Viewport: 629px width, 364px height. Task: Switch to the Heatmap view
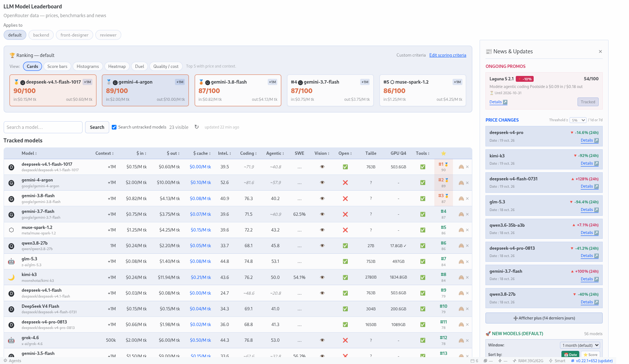coord(117,66)
